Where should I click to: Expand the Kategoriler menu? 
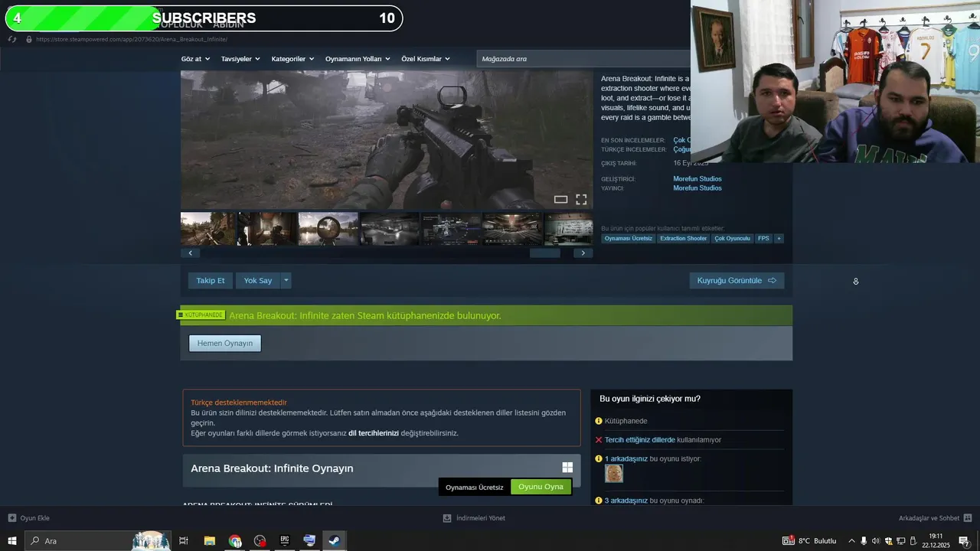292,59
